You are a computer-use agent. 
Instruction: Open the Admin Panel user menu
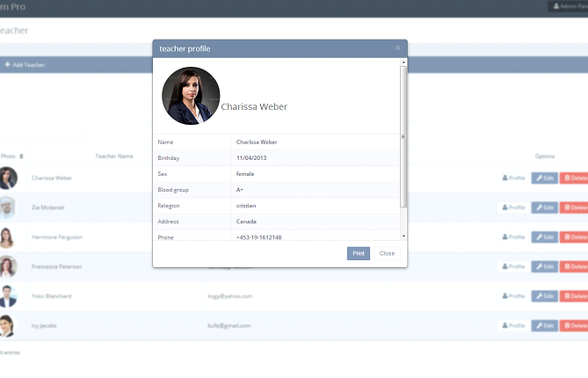pos(568,6)
